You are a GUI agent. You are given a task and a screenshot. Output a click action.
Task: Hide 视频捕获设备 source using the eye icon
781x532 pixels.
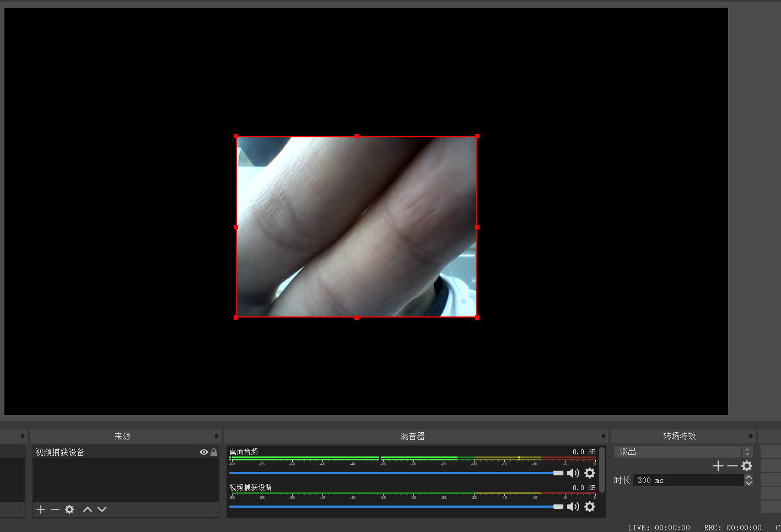point(204,452)
